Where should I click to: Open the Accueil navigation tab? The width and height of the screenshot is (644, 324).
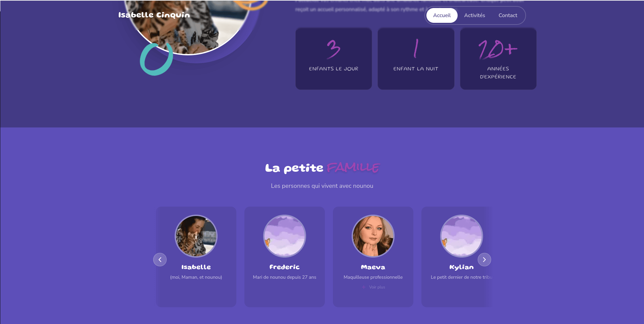tap(442, 15)
